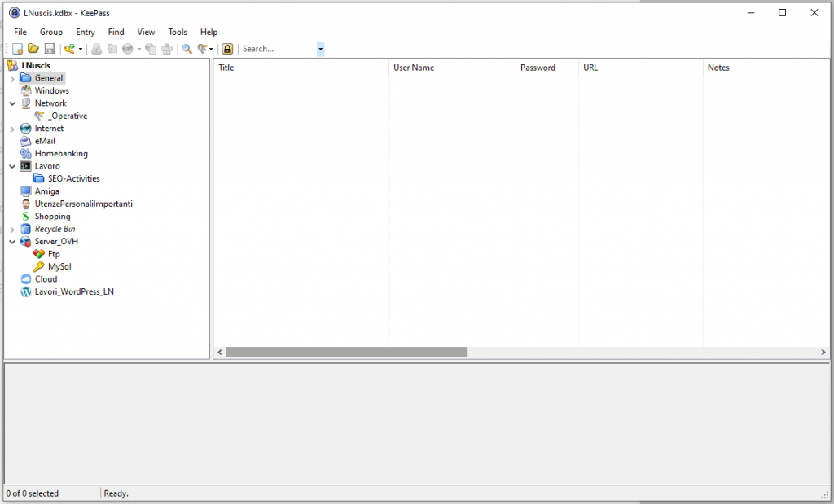
Task: Select the Lavori_WordPress_LN group
Action: 74,291
